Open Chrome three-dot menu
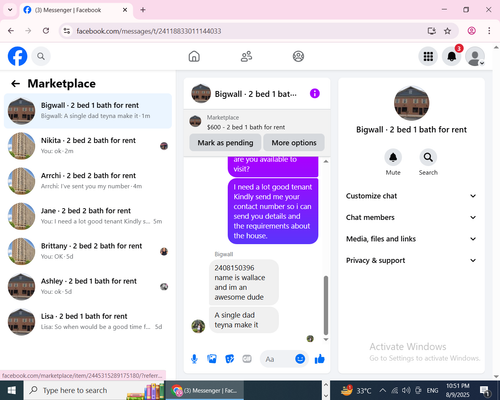Image resolution: width=500 pixels, height=400 pixels. tap(489, 31)
